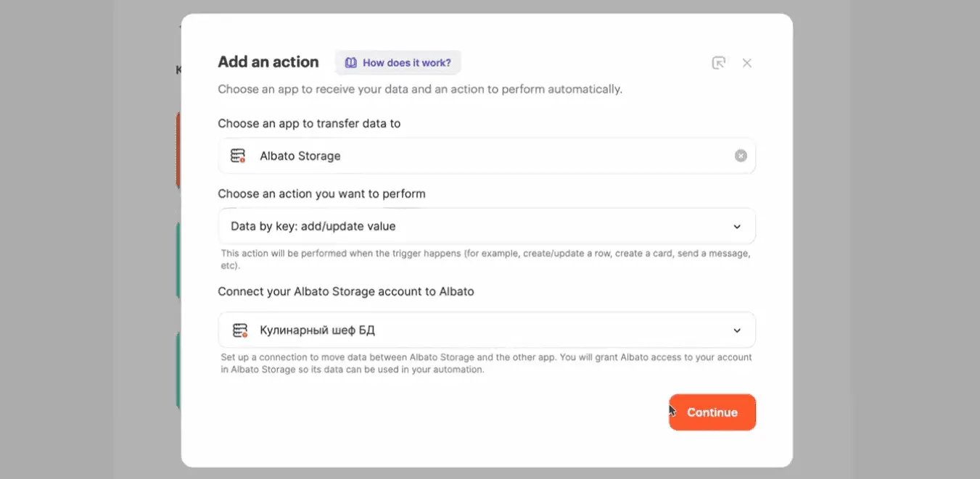Click the hint text starting Set up a connection
Image resolution: width=980 pixels, height=479 pixels.
click(x=486, y=364)
